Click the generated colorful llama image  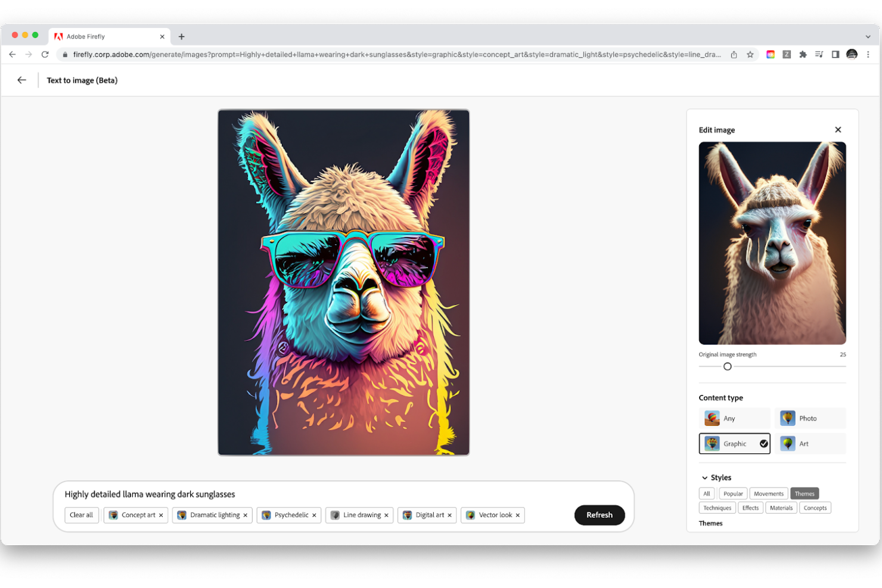(x=344, y=282)
